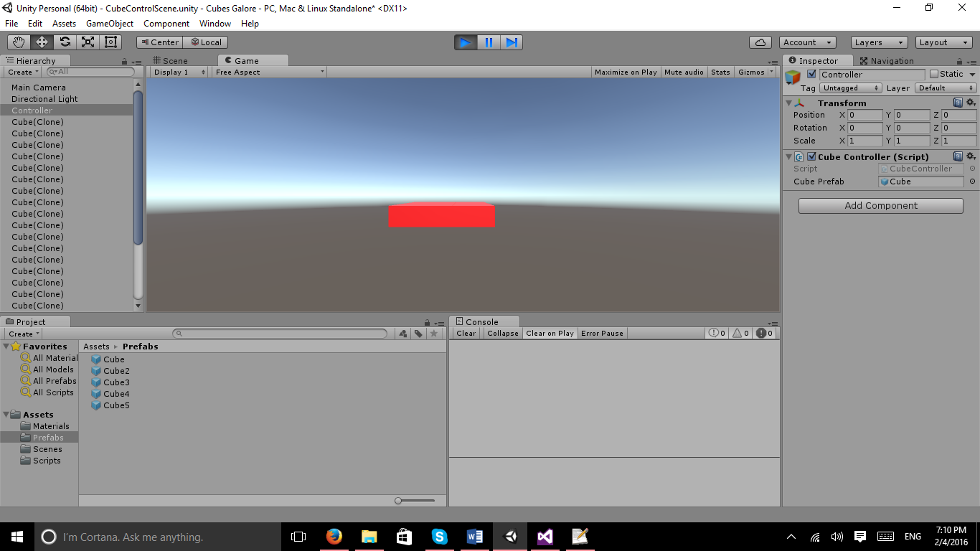Viewport: 980px width, 551px height.
Task: Toggle the Local handle rotation button
Action: [x=205, y=42]
